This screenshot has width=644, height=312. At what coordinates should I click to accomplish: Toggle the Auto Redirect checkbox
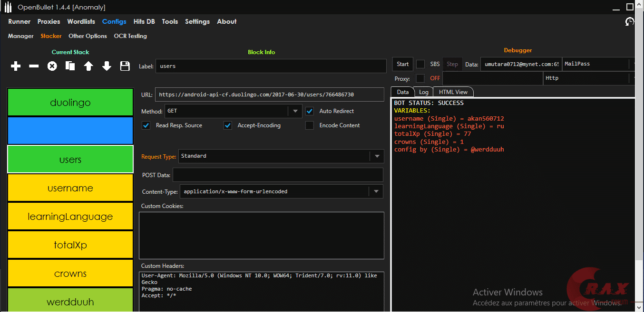click(310, 111)
